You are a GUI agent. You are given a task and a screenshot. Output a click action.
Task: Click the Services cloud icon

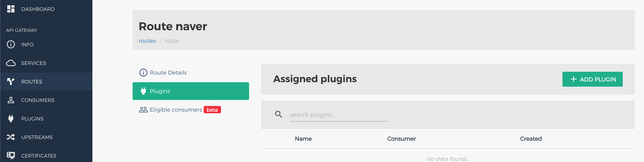(11, 63)
